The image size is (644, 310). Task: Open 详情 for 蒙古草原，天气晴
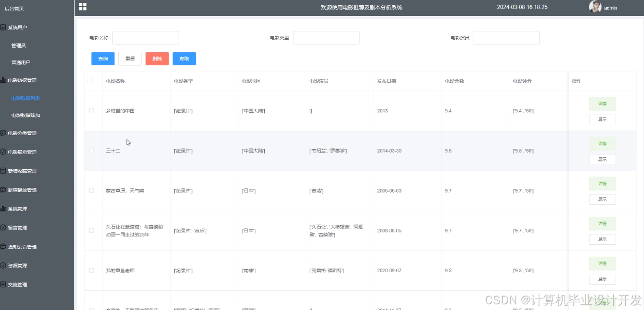tap(602, 183)
